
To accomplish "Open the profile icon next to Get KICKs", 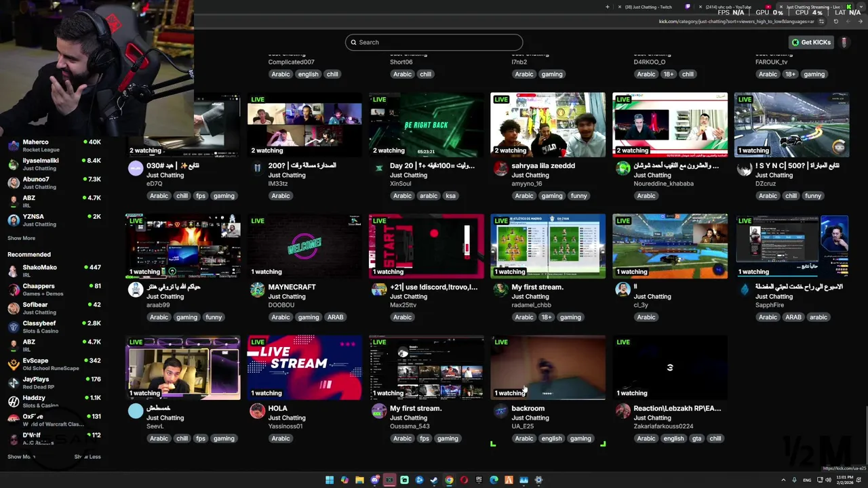I will tap(844, 42).
